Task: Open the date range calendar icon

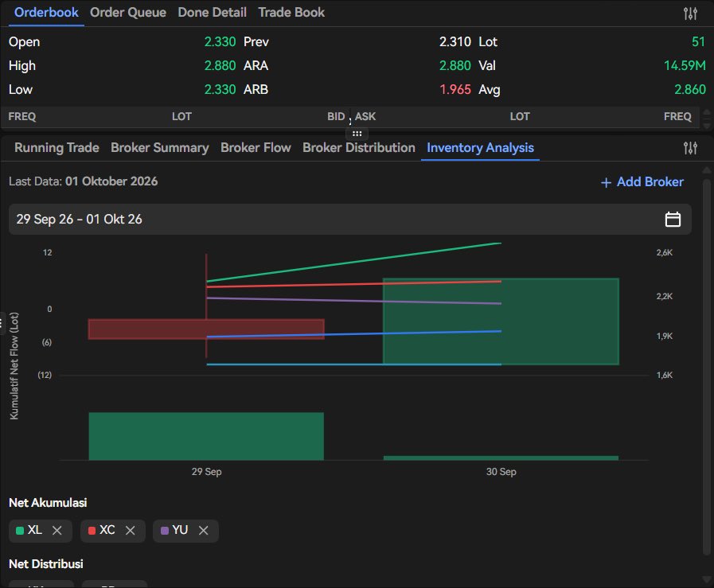Action: pyautogui.click(x=673, y=220)
